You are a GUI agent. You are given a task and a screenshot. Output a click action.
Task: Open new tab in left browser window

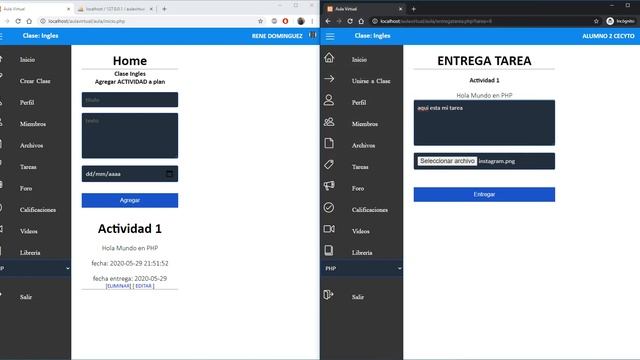coord(164,9)
